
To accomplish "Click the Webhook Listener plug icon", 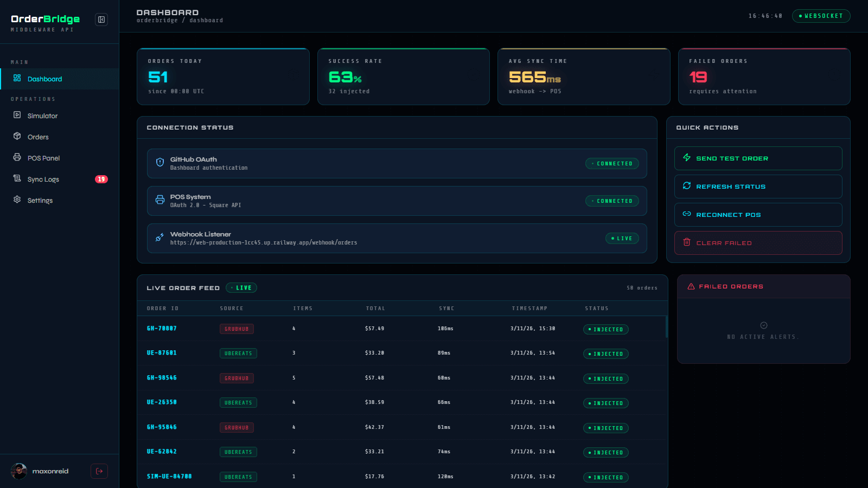I will click(159, 237).
